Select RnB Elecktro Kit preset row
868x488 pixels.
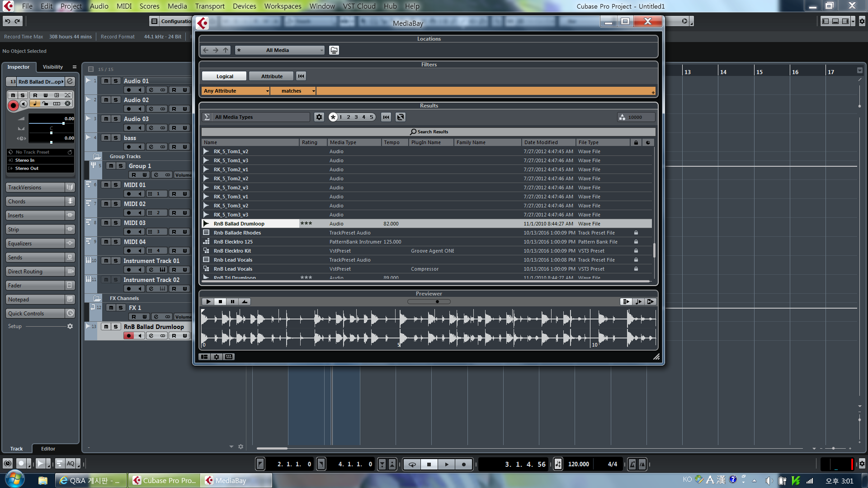coord(427,251)
